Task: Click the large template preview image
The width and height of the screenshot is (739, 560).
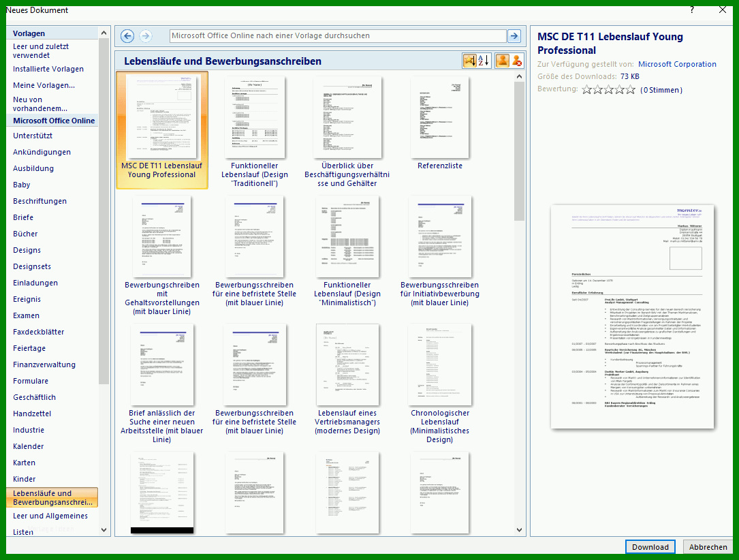Action: click(x=632, y=317)
